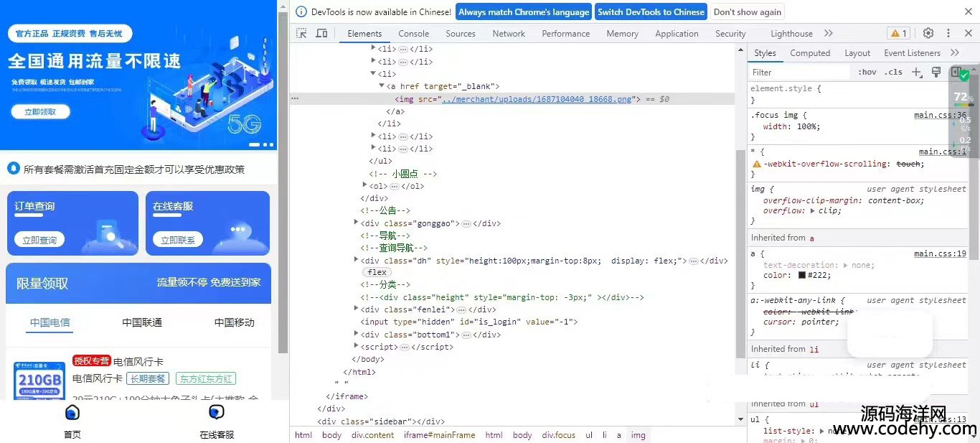
Task: Click the 首页 home icon in bottom bar
Action: tap(72, 413)
